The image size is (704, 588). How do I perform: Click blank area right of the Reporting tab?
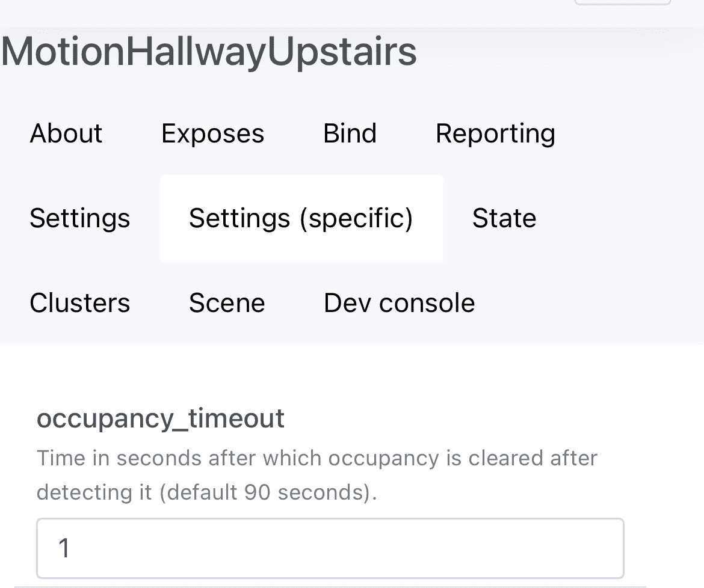pos(632,133)
